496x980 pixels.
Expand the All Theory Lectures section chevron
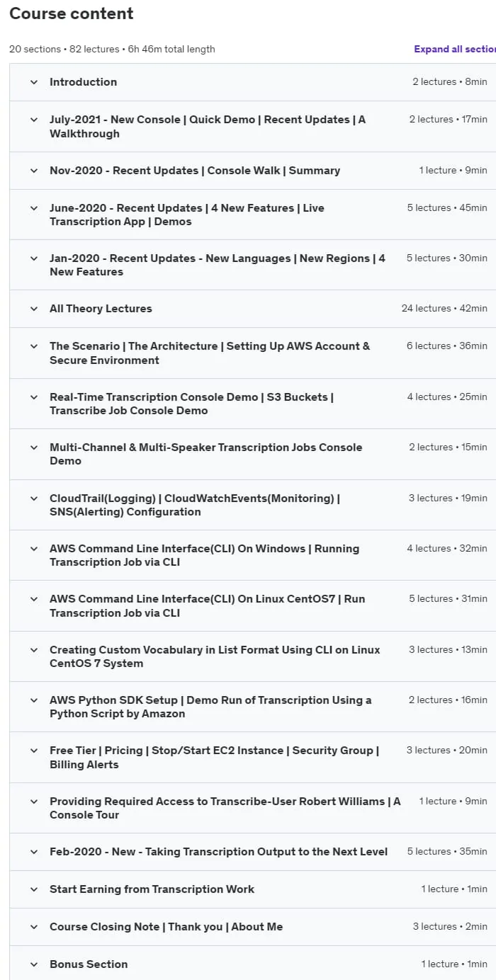34,309
